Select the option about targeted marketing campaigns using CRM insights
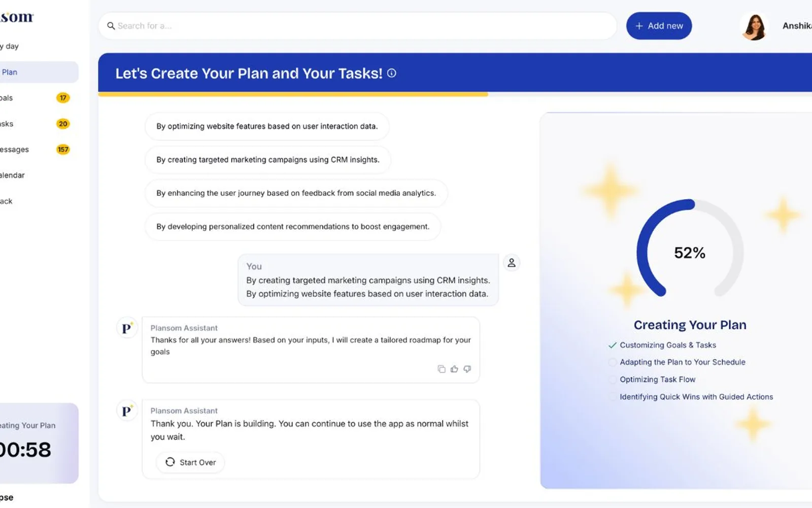812x508 pixels. (x=267, y=160)
